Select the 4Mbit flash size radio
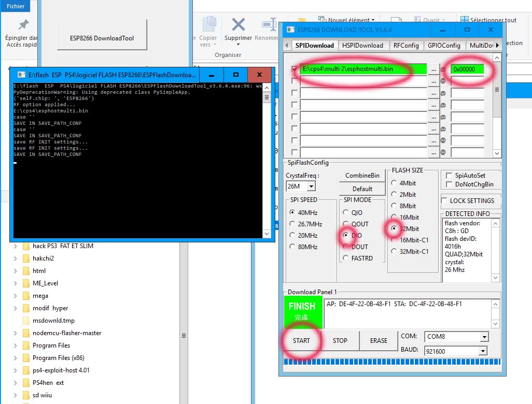This screenshot has height=404, width=532. tap(394, 183)
